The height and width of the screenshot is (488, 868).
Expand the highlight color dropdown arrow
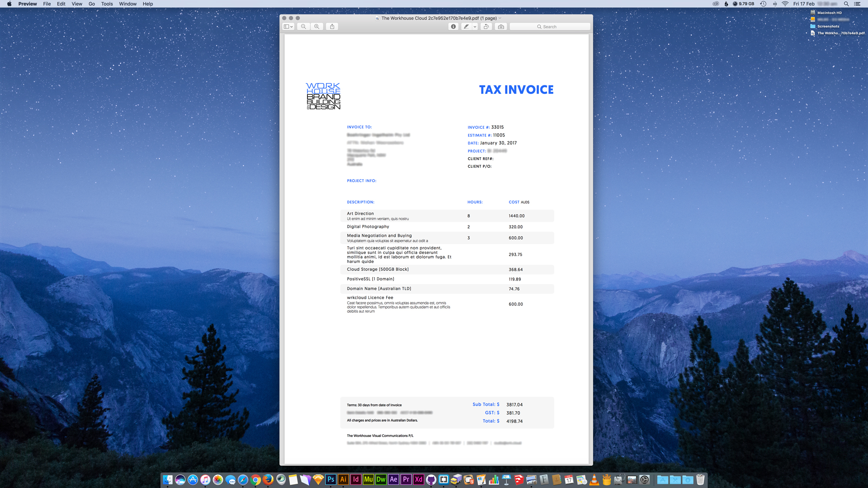[475, 27]
